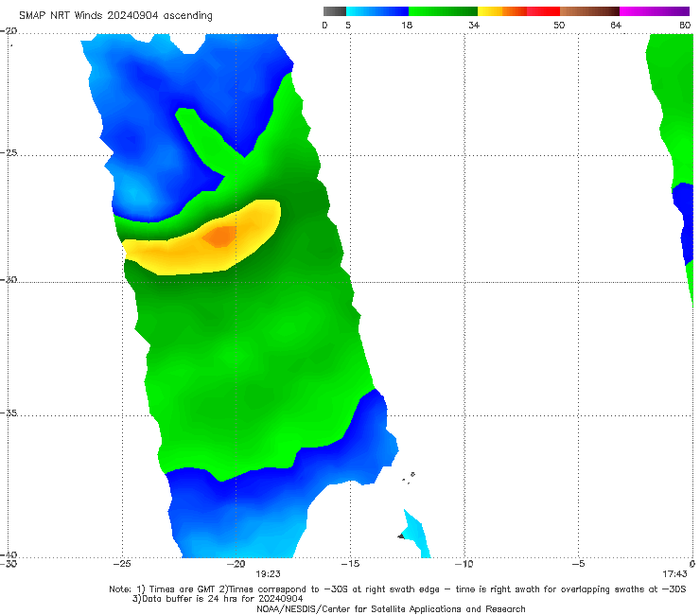Viewport: 700px width, 615px height.
Task: Click the note line starting 'Note: 1) Times are GMT'
Action: [397, 589]
